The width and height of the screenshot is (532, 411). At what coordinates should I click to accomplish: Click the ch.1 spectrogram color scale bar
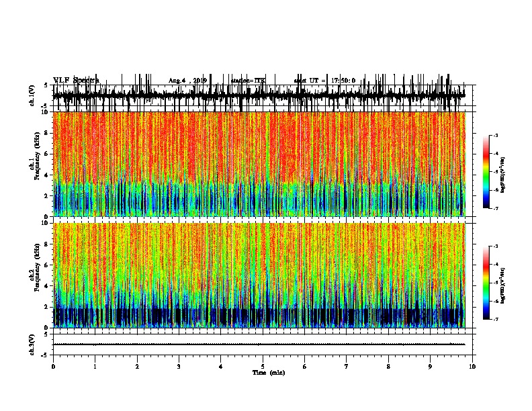[486, 172]
